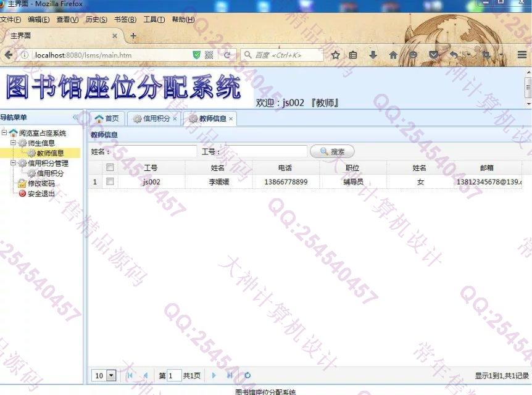This screenshot has height=395, width=532.
Task: Open 信用积分 in the navigation tree
Action: coord(50,173)
